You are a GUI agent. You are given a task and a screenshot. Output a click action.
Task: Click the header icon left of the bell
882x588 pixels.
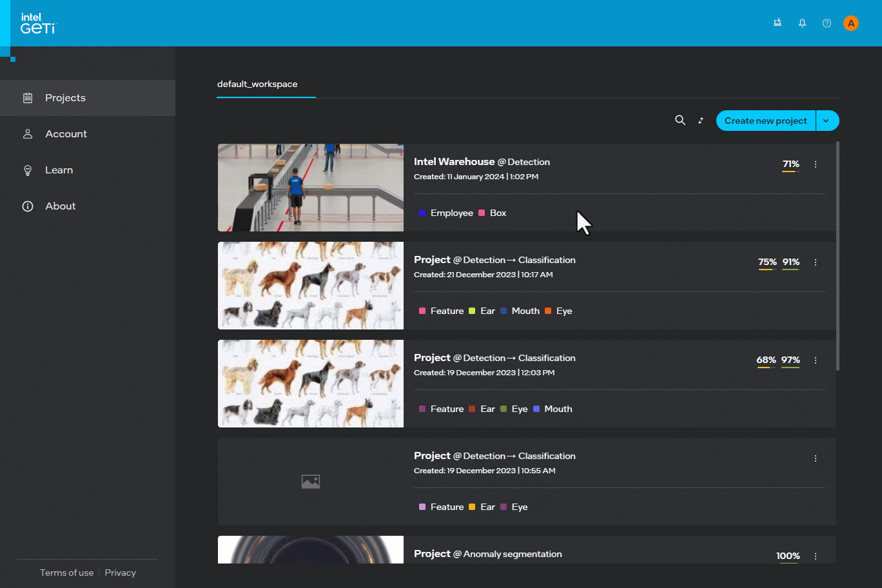778,23
